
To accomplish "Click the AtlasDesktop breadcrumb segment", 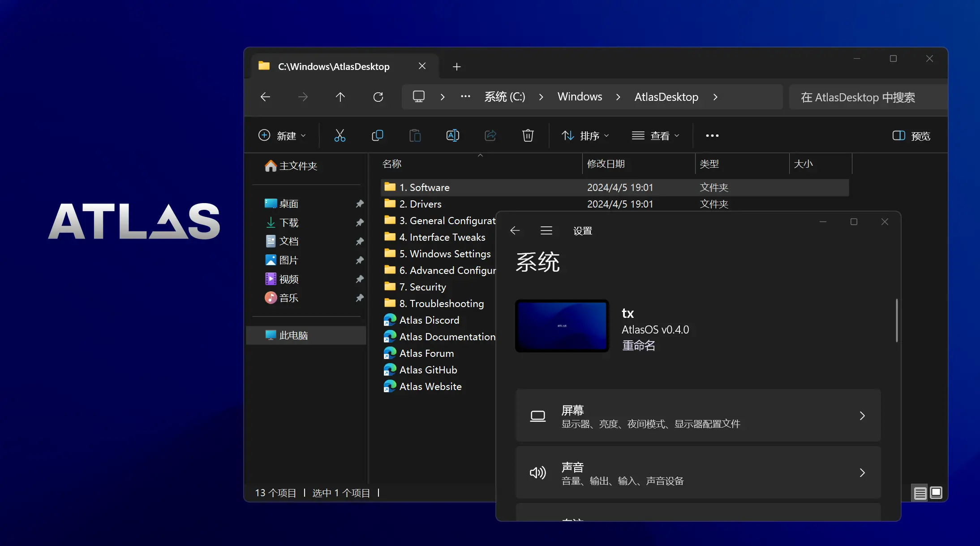I will click(666, 97).
